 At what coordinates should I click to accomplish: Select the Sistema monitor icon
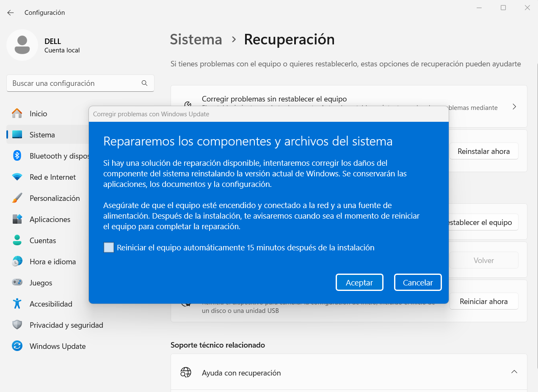(x=17, y=134)
